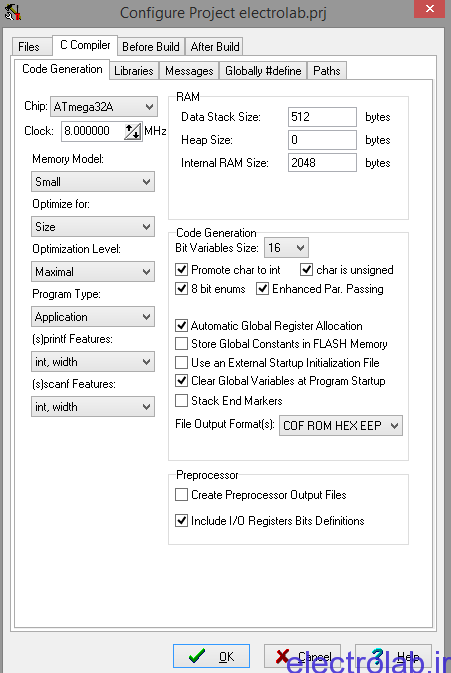Enable Create Preprocessor Output Files

[x=182, y=494]
